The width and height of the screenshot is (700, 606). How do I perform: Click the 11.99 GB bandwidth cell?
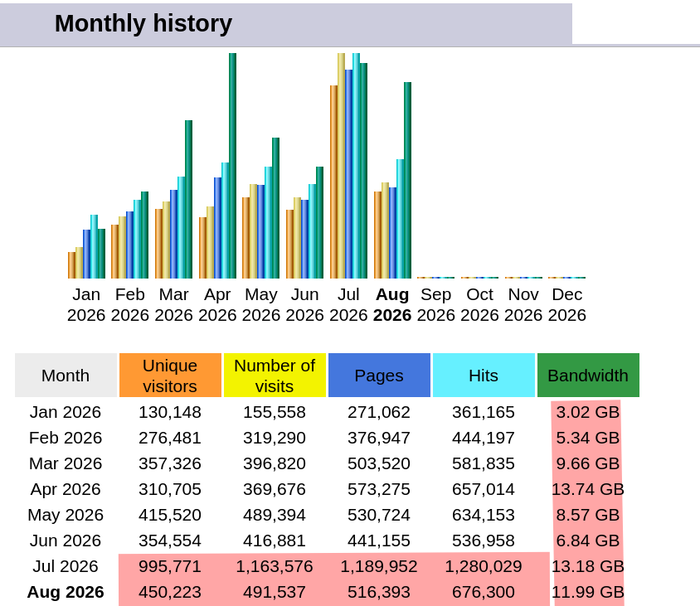click(x=588, y=592)
